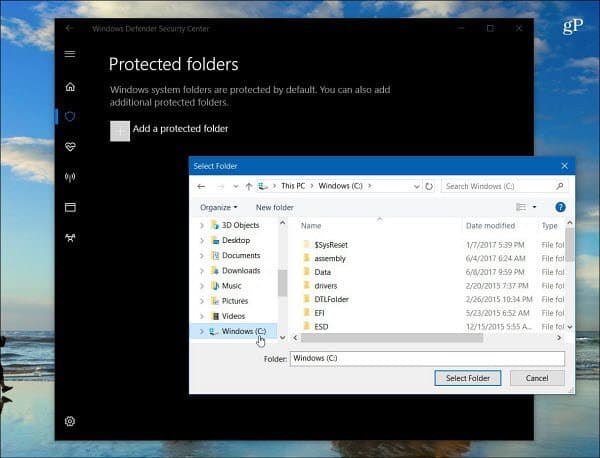Select the ESD folder

(321, 327)
